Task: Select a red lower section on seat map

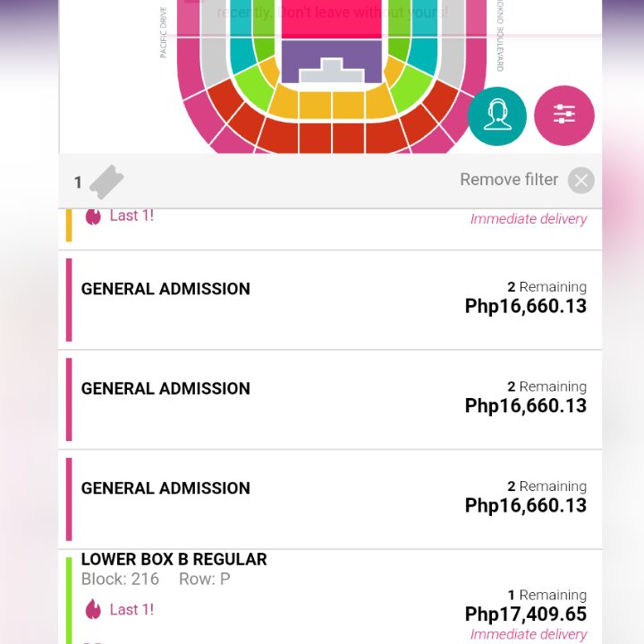Action: 315,138
